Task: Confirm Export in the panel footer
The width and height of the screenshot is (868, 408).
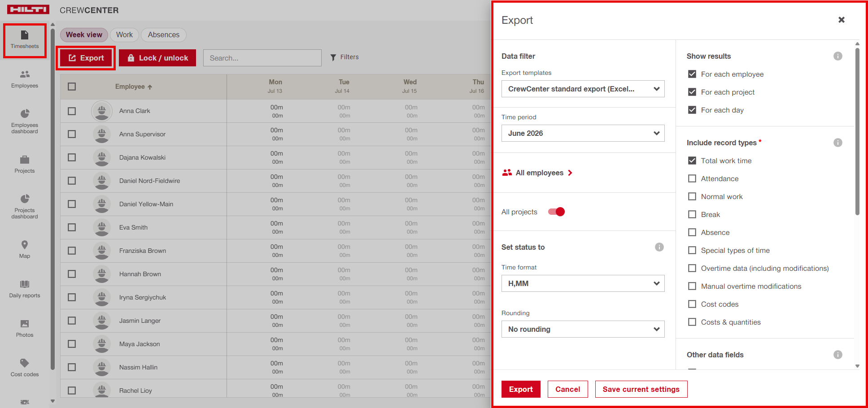Action: (521, 389)
